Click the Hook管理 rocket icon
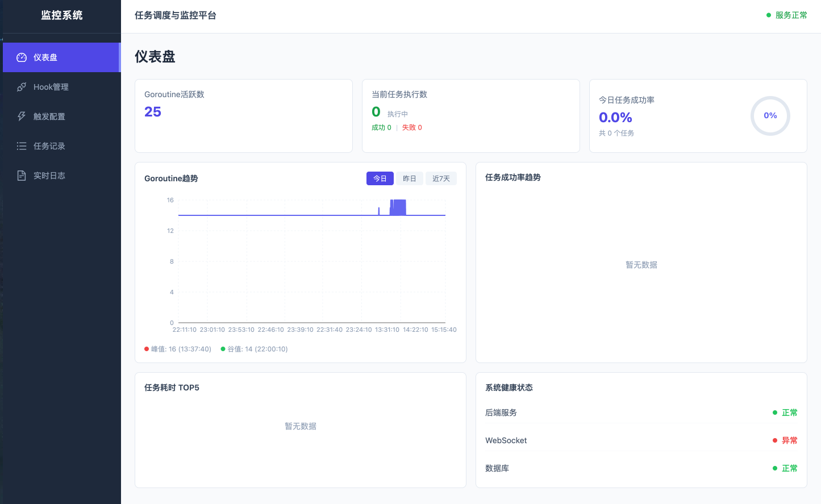The height and width of the screenshot is (504, 821). (x=22, y=87)
